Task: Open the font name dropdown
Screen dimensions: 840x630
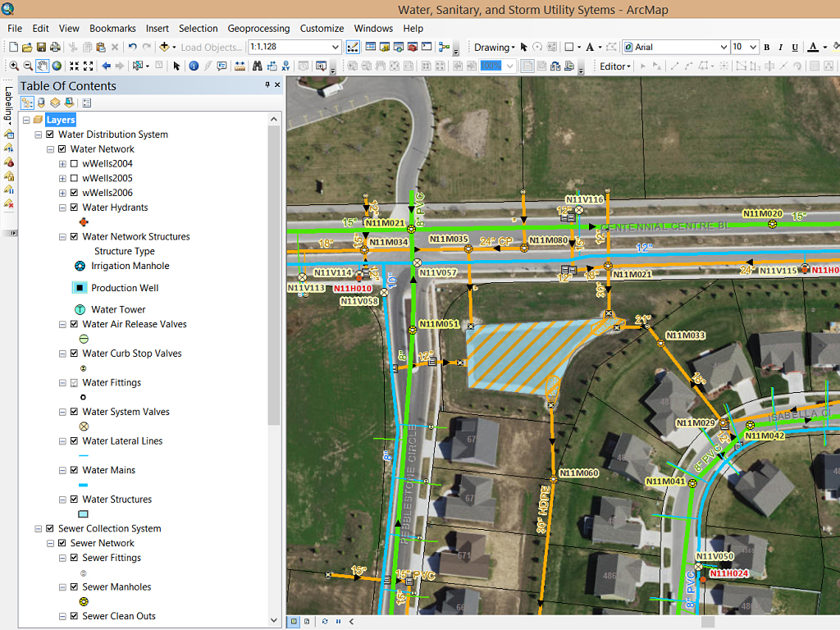Action: (724, 47)
